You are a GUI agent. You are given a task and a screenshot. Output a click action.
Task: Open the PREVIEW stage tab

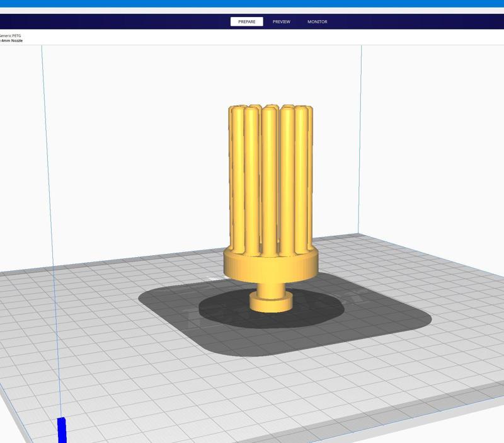pyautogui.click(x=281, y=21)
